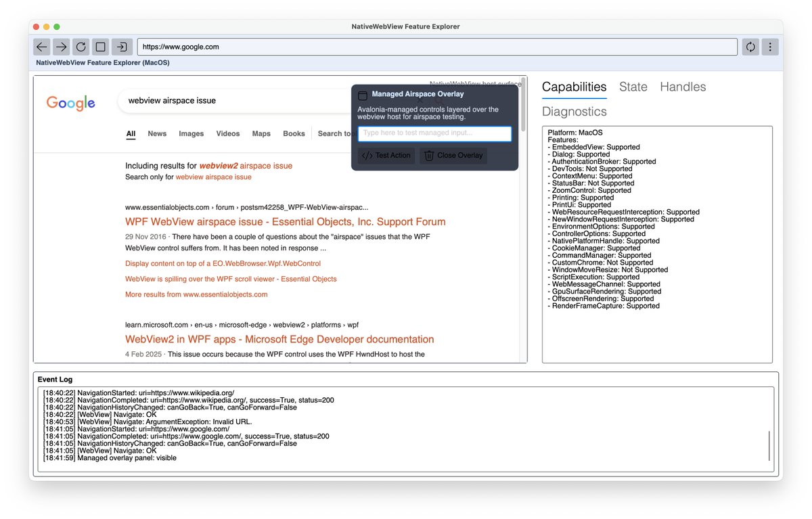Open WebView is spilling over WPF scroll viewer link

coord(231,279)
